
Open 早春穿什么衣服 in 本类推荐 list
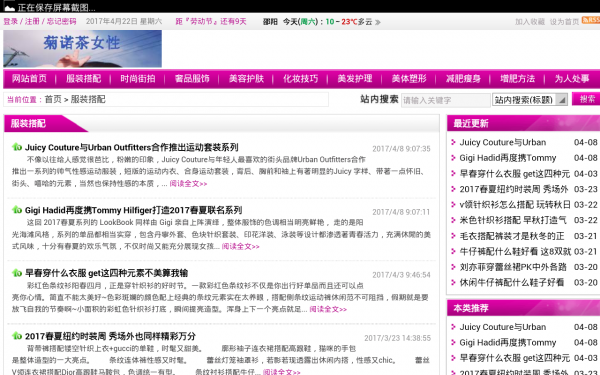pyautogui.click(x=515, y=358)
